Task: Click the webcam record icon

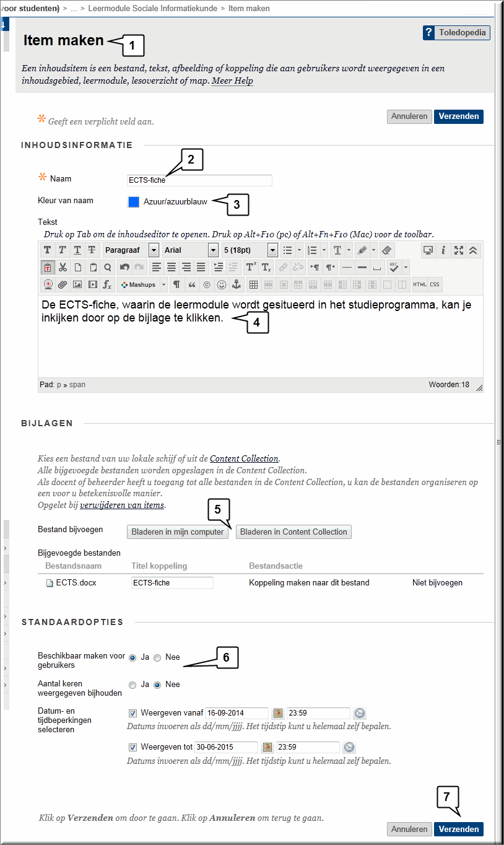Action: 48,285
